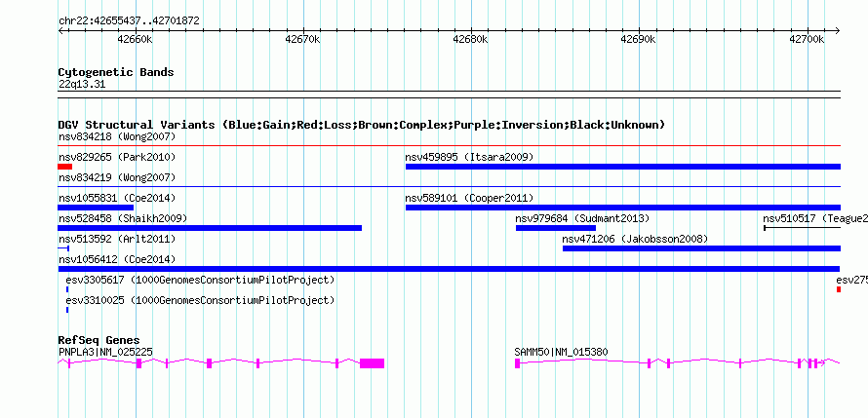Open the nsv834218 (Wong2007) variant label
The width and height of the screenshot is (868, 418).
[117, 136]
